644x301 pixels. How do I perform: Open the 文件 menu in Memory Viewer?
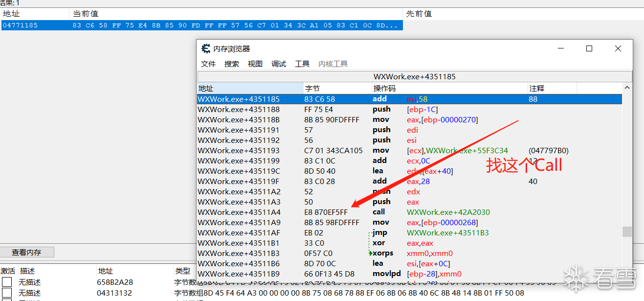[x=208, y=64]
